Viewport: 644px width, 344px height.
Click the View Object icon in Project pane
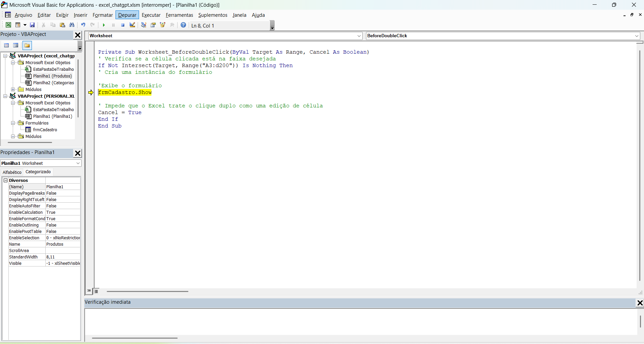(16, 45)
